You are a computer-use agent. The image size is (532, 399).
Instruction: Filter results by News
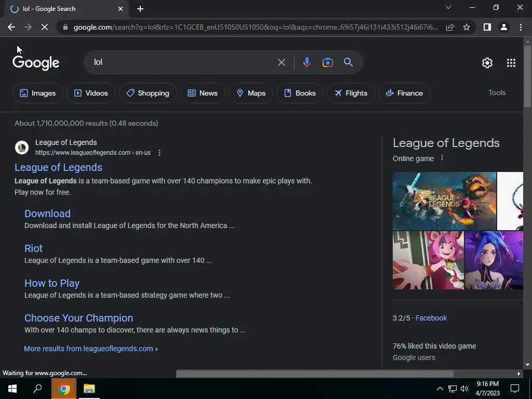(203, 93)
